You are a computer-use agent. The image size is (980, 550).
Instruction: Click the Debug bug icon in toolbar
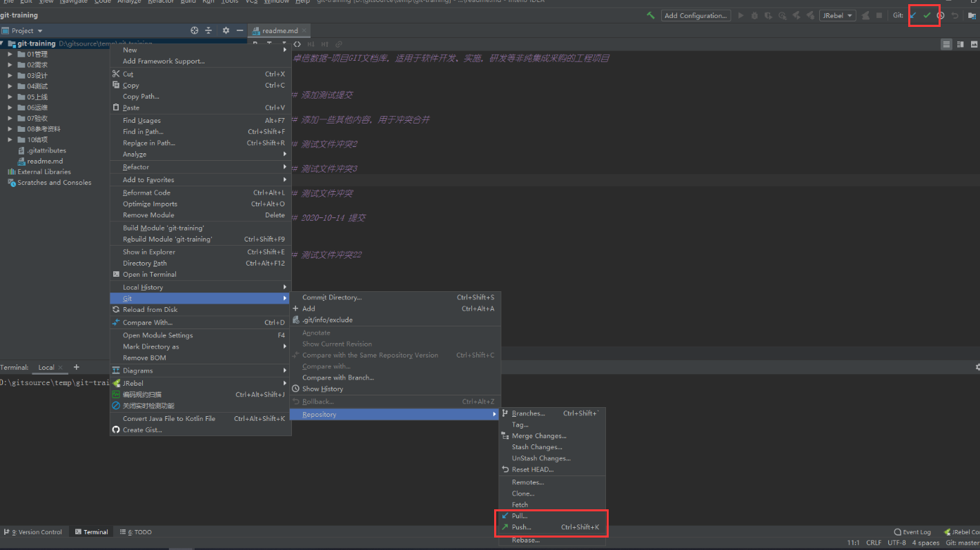(x=755, y=15)
